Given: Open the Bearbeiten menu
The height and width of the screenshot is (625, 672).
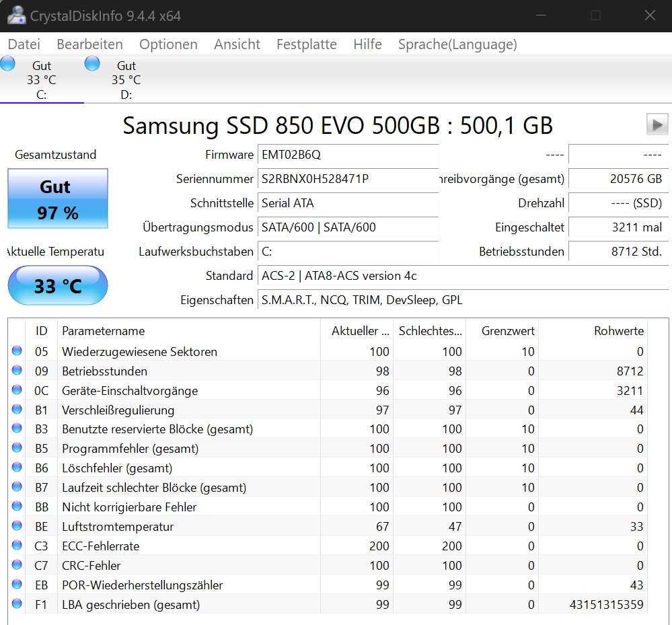Looking at the screenshot, I should (89, 44).
